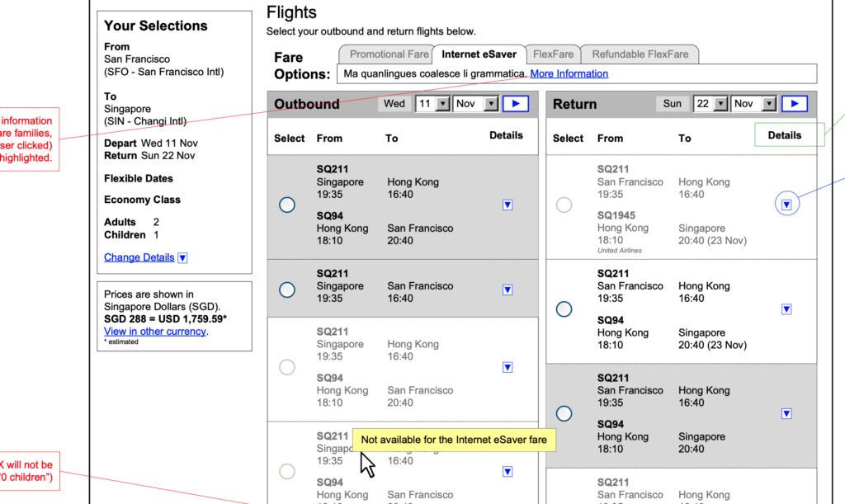This screenshot has height=504, width=845.
Task: Select the return flight with SQ1945 United Airlines
Action: point(564,205)
